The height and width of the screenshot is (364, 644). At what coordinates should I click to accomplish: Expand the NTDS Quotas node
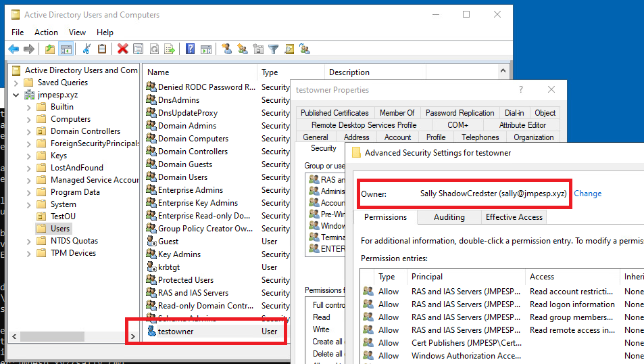(x=28, y=242)
